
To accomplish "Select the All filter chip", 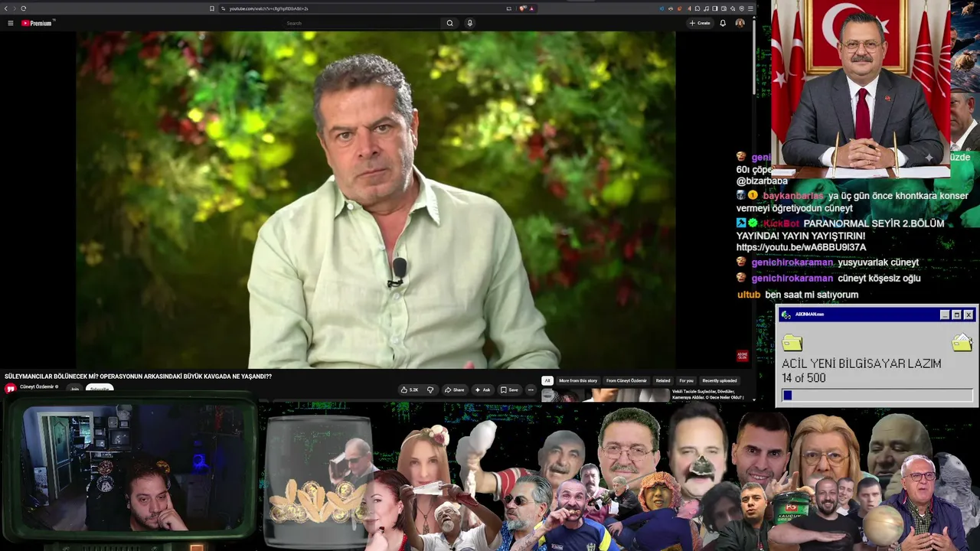I will point(547,380).
